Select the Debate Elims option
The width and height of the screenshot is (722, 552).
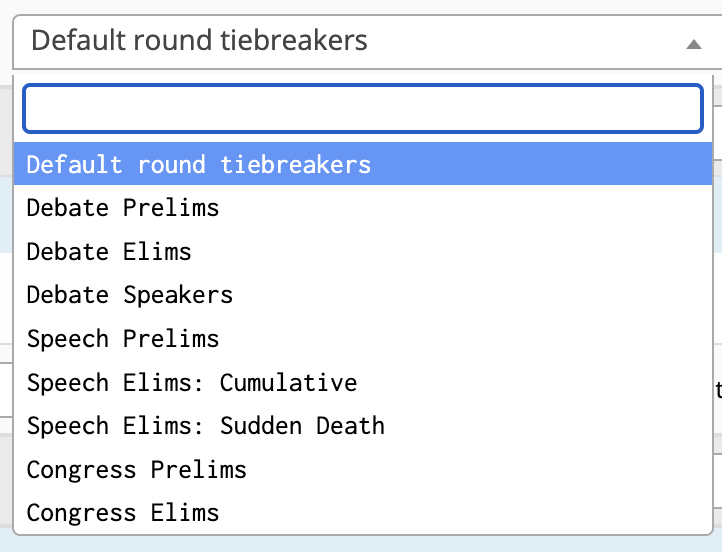pyautogui.click(x=109, y=251)
